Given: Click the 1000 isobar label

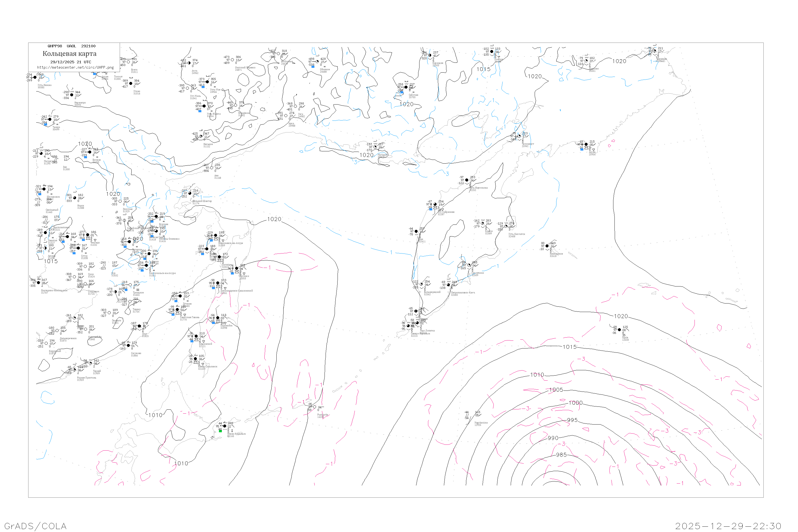Looking at the screenshot, I should (575, 403).
